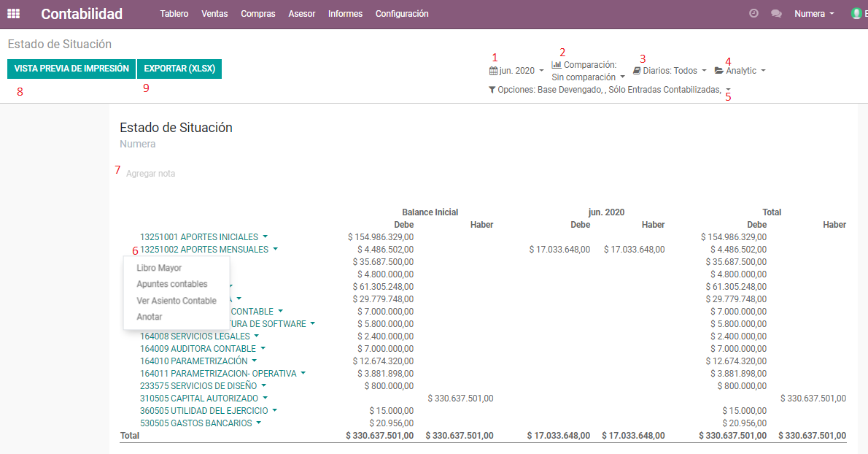The image size is (868, 454).
Task: Choose Ver Asiento Contable option
Action: tap(177, 301)
